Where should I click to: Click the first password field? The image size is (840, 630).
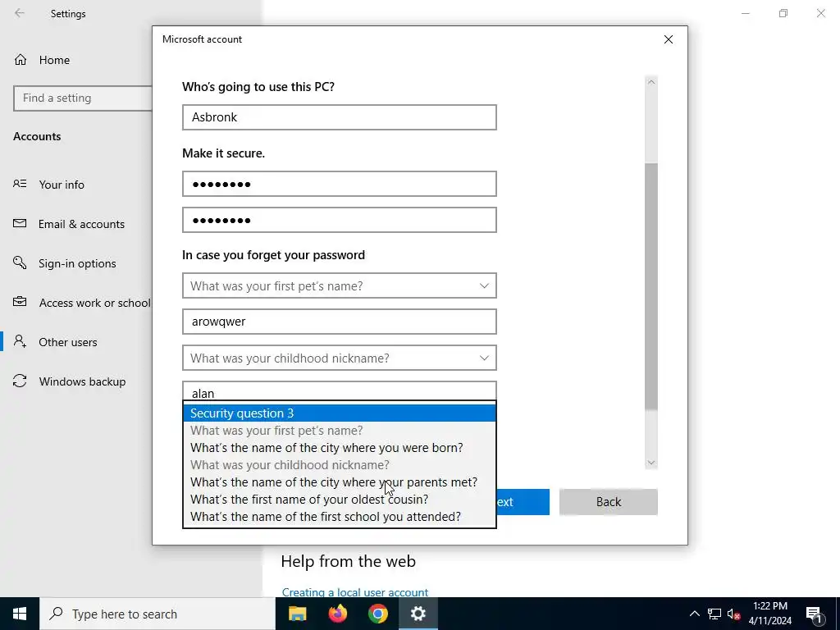click(x=339, y=184)
